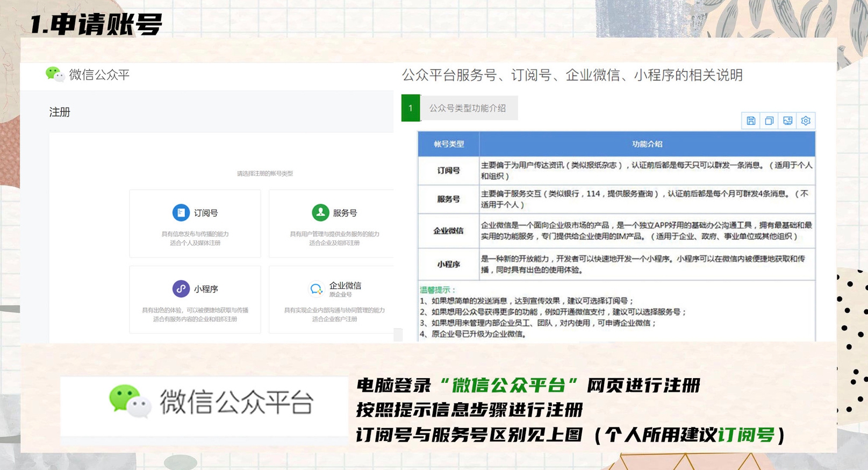This screenshot has height=470, width=868.
Task: Click the 公众平台服务号、订阅号 article title
Action: point(572,75)
